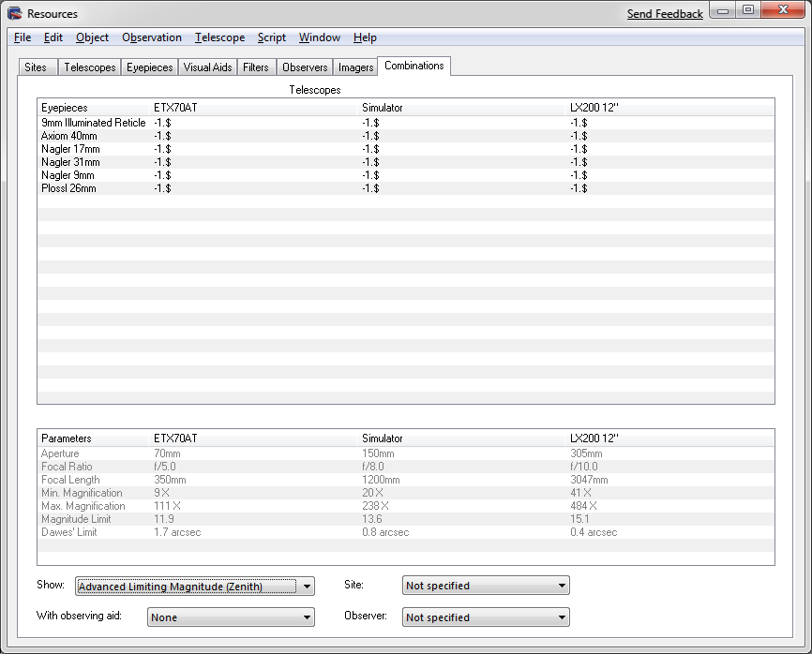Click the LX200 12" header in Parameters table

coord(670,438)
